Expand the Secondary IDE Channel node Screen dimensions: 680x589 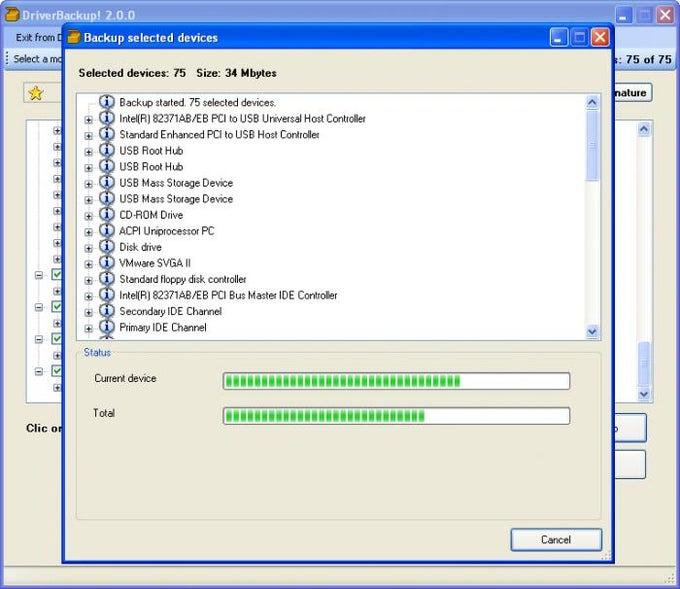coord(88,312)
